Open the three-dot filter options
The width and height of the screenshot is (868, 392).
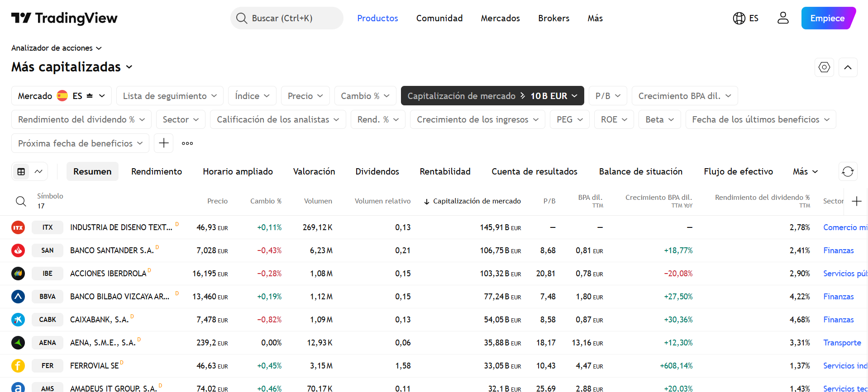(x=187, y=143)
